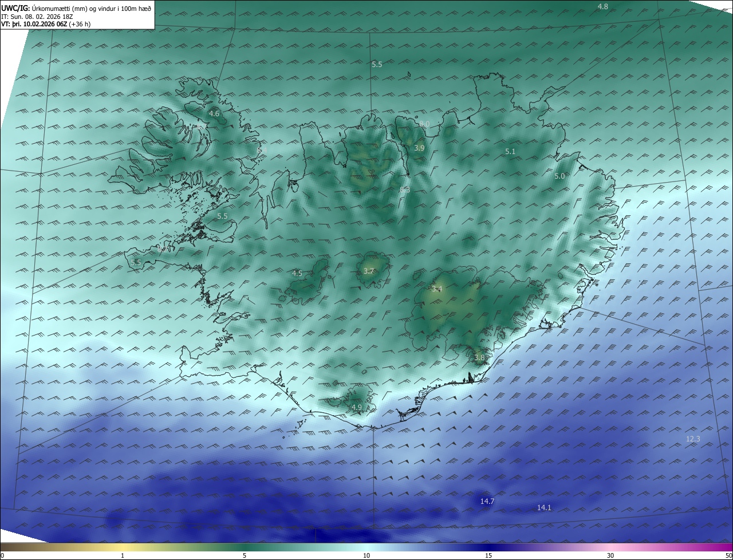Viewport: 733px width, 560px height.
Task: Click the 3.9 value label in north Iceland
Action: 419,148
